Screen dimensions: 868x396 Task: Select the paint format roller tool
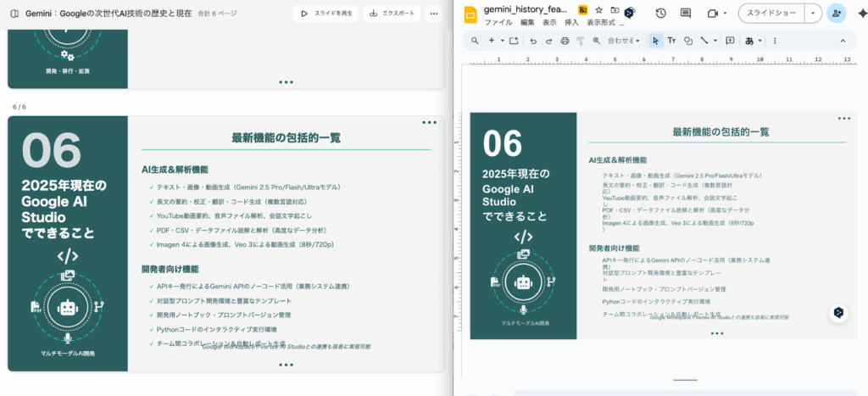(x=581, y=41)
